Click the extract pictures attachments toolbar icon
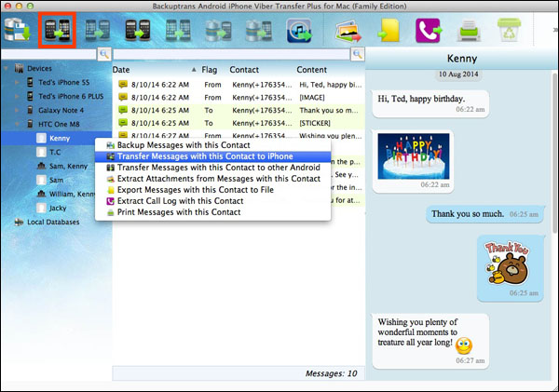The image size is (559, 392). [x=348, y=31]
